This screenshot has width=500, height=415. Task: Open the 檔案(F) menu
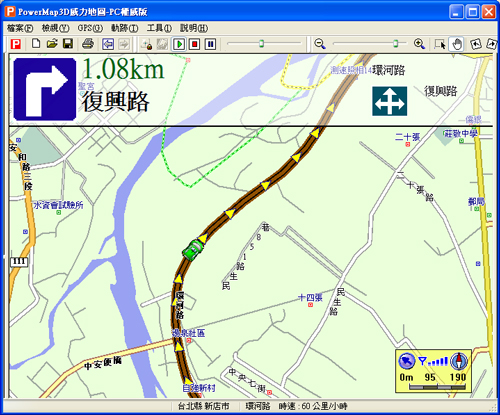point(20,28)
